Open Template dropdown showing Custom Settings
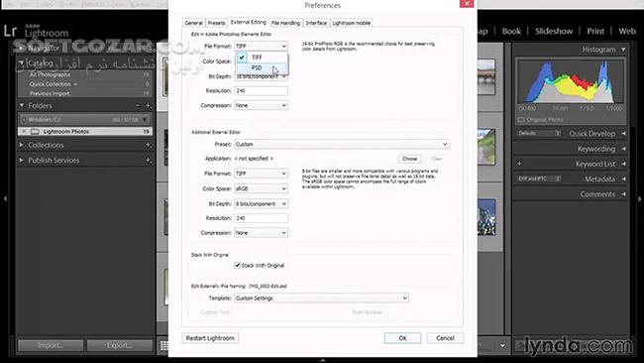The height and width of the screenshot is (363, 644). tap(321, 299)
